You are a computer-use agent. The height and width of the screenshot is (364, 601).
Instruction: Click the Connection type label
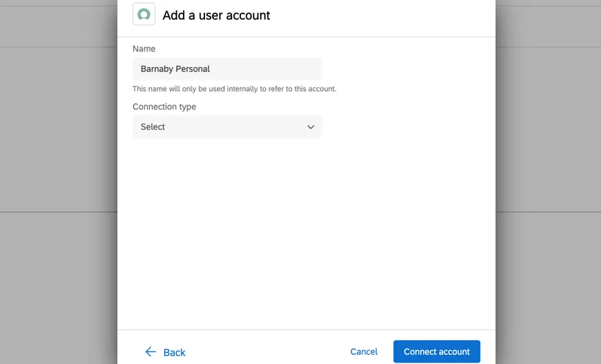164,107
